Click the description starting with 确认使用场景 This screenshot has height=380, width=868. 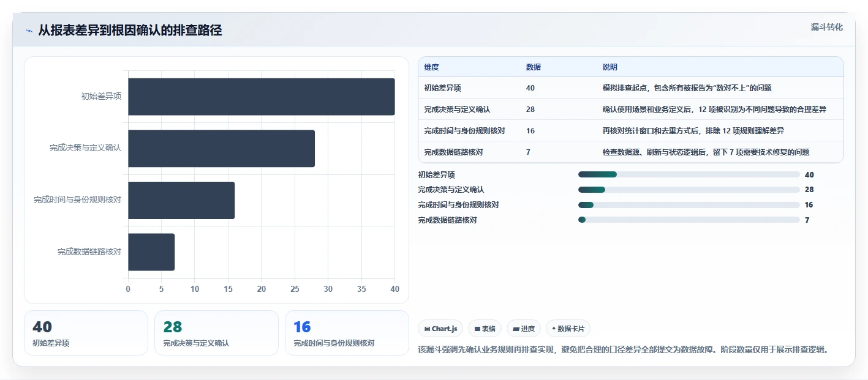coord(714,110)
